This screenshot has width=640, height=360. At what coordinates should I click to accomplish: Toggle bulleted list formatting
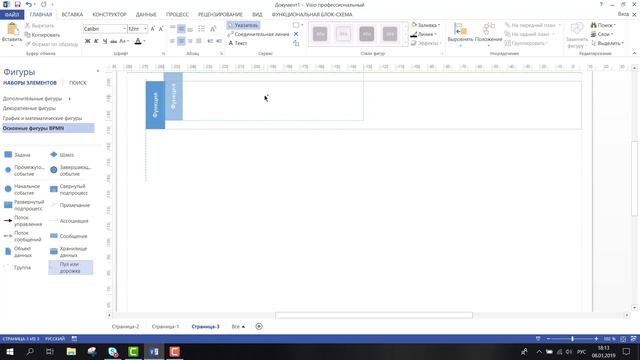[x=201, y=29]
